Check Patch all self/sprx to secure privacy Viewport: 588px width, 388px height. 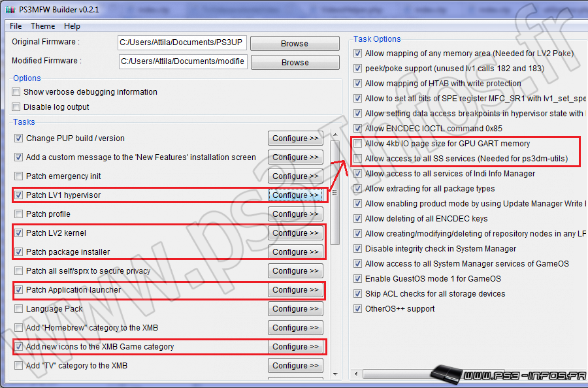[18, 270]
